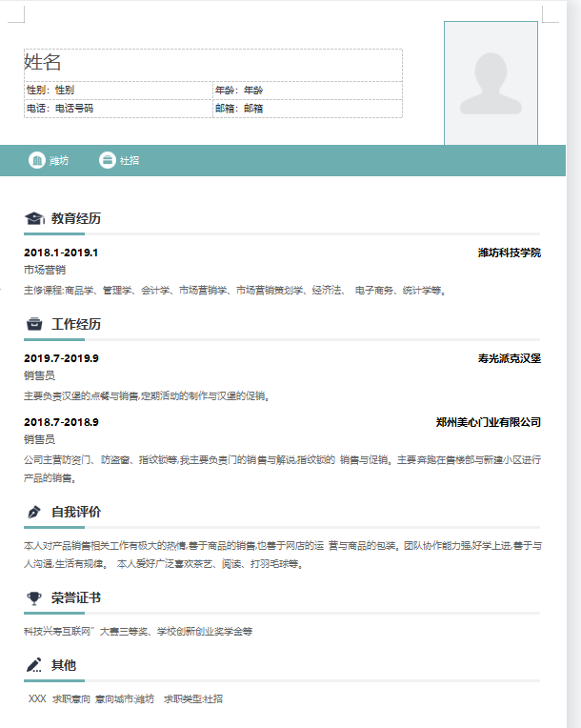Select the briefcase icon beside 工作经历
The width and height of the screenshot is (581, 728).
click(x=34, y=324)
